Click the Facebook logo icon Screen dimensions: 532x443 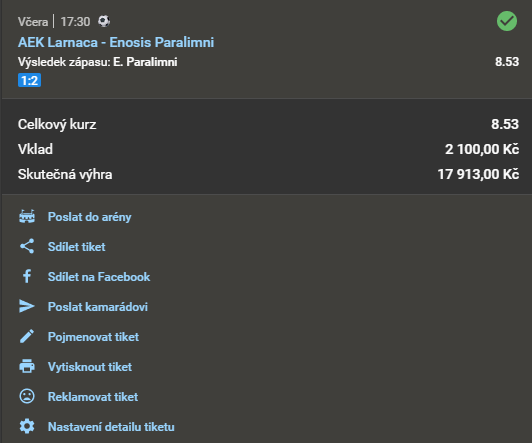[x=27, y=276]
